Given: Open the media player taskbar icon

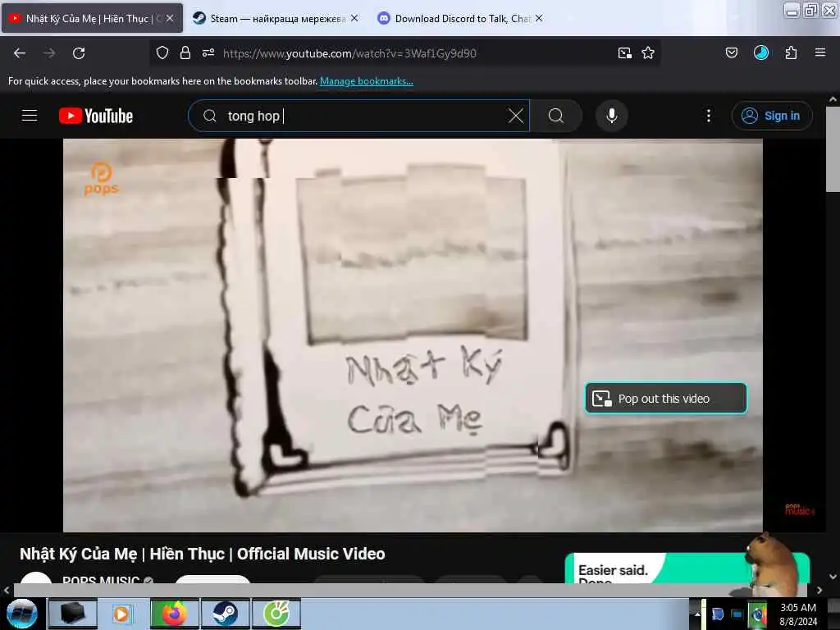Looking at the screenshot, I should tap(122, 614).
